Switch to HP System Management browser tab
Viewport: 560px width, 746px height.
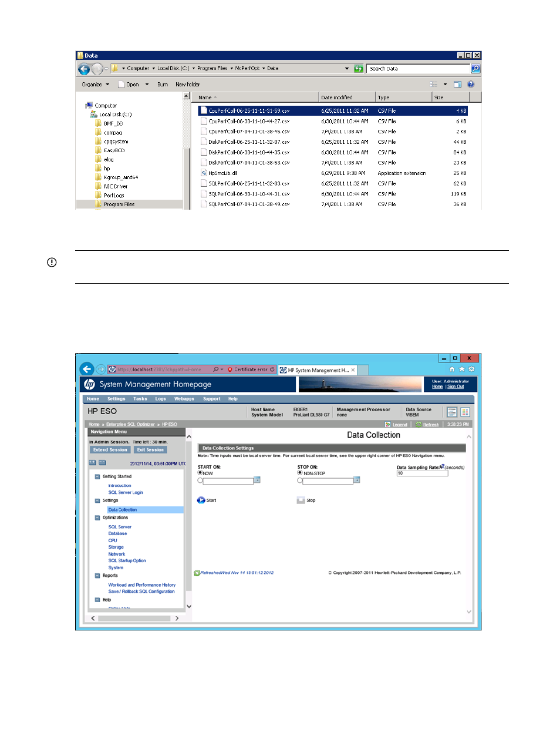(x=317, y=370)
